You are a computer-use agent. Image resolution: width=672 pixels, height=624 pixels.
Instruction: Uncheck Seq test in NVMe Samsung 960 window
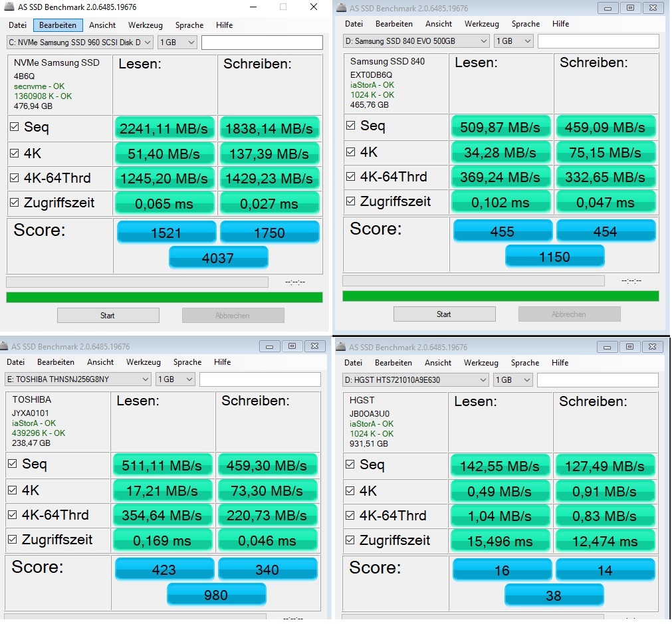[x=14, y=127]
